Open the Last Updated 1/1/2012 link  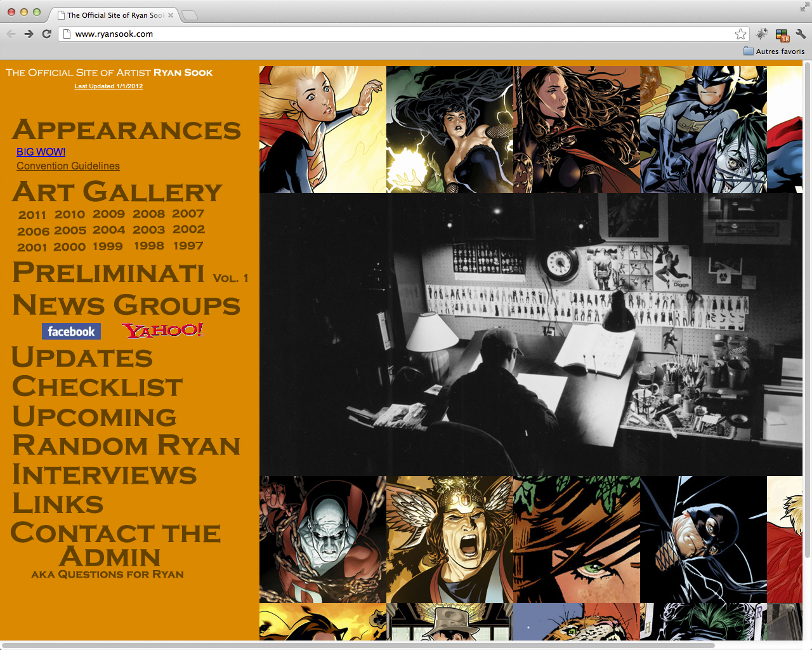(108, 86)
